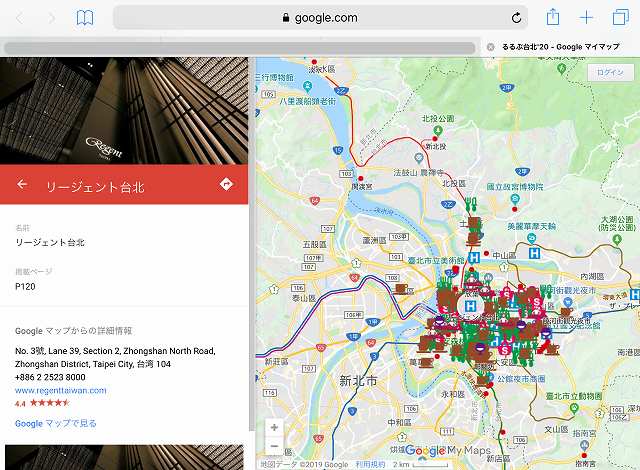Open the Regent hotel header photo

(124, 111)
